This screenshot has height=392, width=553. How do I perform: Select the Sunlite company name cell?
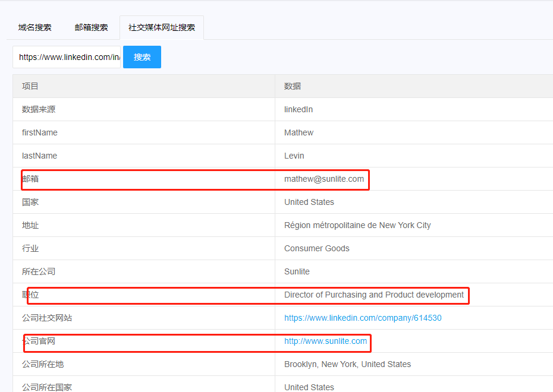(297, 271)
